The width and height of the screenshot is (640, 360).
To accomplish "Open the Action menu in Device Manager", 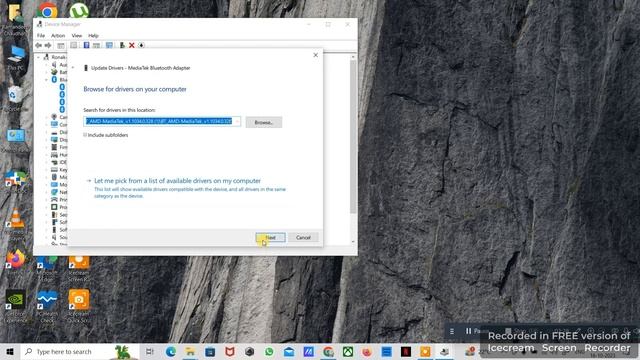I will [x=58, y=36].
